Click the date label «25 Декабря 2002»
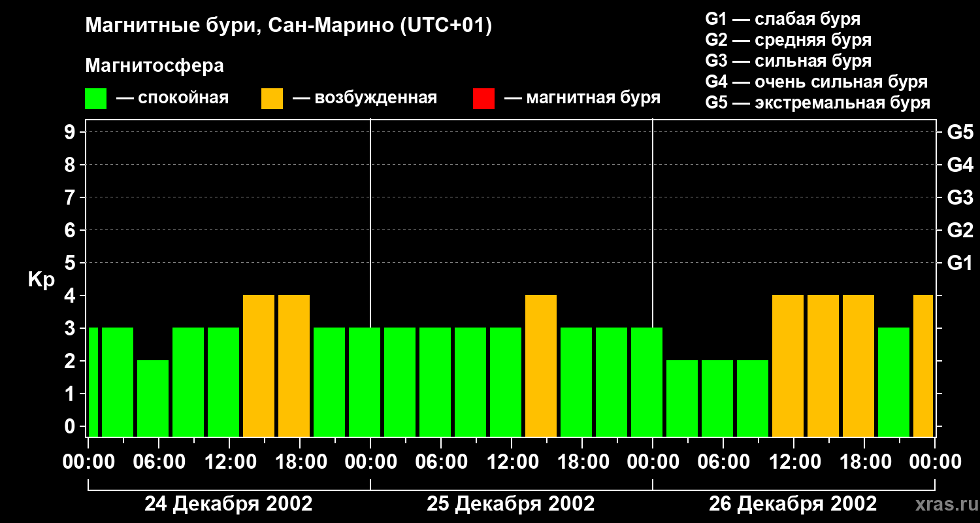980x523 pixels. point(511,504)
